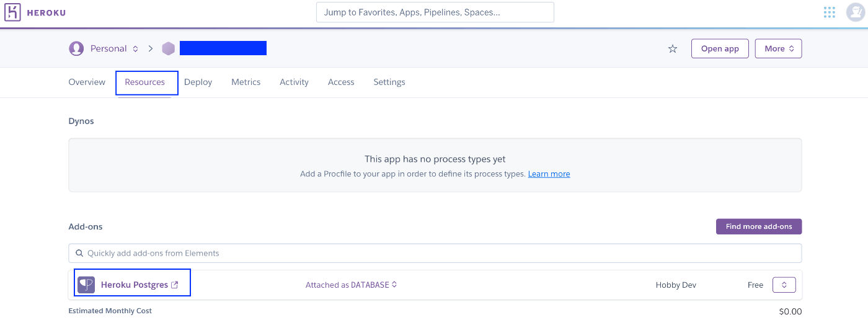Open the user avatar account menu
This screenshot has width=868, height=320.
pos(856,12)
